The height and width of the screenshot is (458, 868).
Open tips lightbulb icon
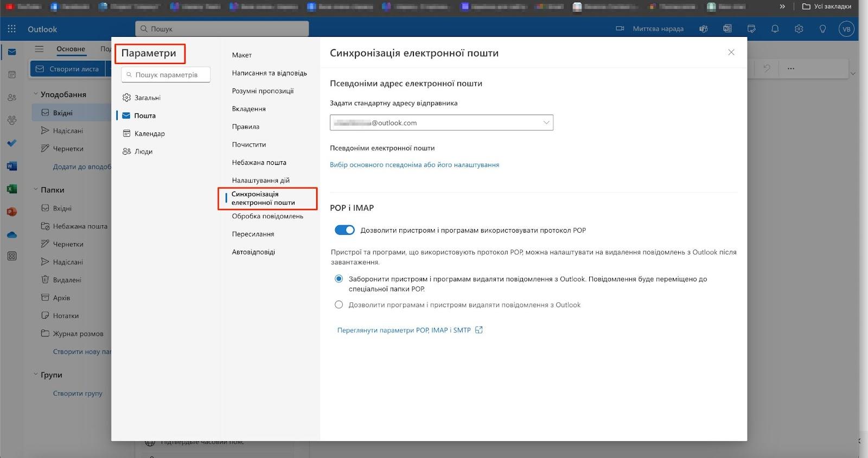pyautogui.click(x=823, y=29)
